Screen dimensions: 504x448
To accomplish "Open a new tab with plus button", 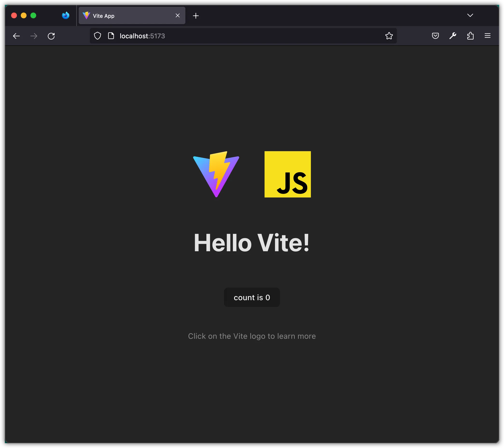I will (196, 16).
